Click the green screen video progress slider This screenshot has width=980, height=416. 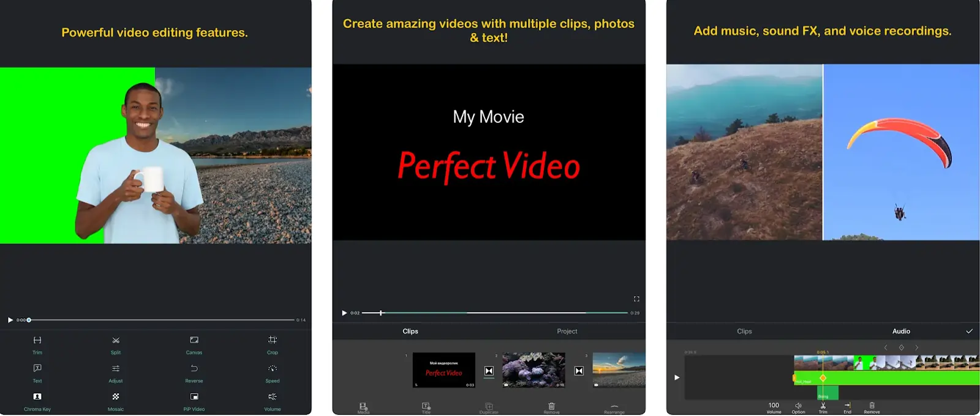point(162,320)
